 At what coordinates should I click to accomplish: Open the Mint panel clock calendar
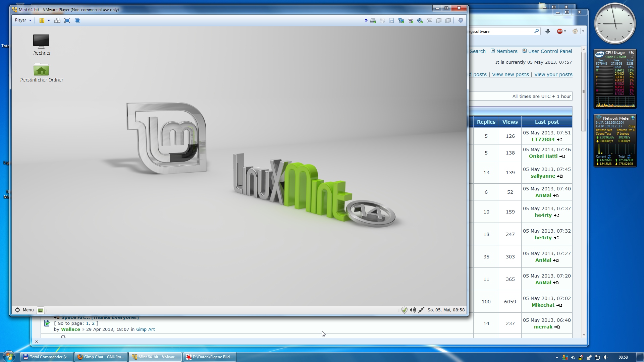coord(446,310)
